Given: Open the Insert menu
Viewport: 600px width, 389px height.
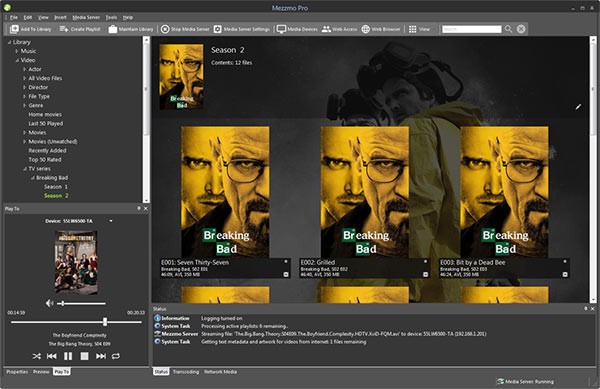Looking at the screenshot, I should (x=60, y=17).
